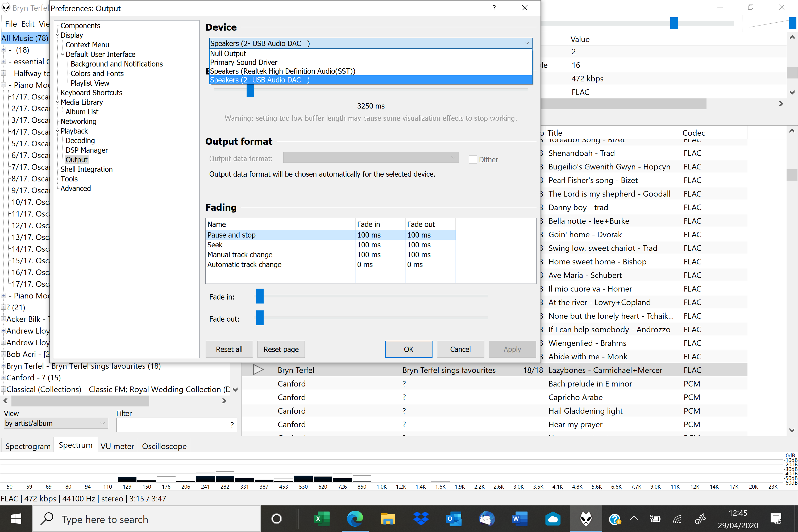Collapse the Playback tree node
This screenshot has height=532, width=798.
pyautogui.click(x=57, y=131)
